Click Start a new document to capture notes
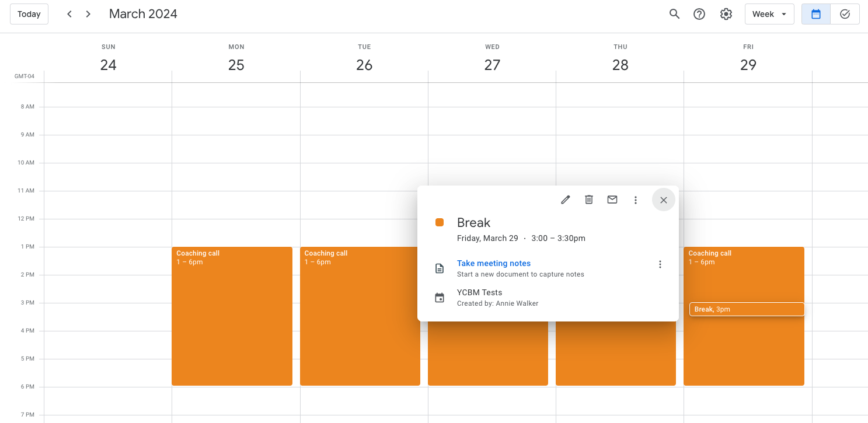 coord(520,274)
